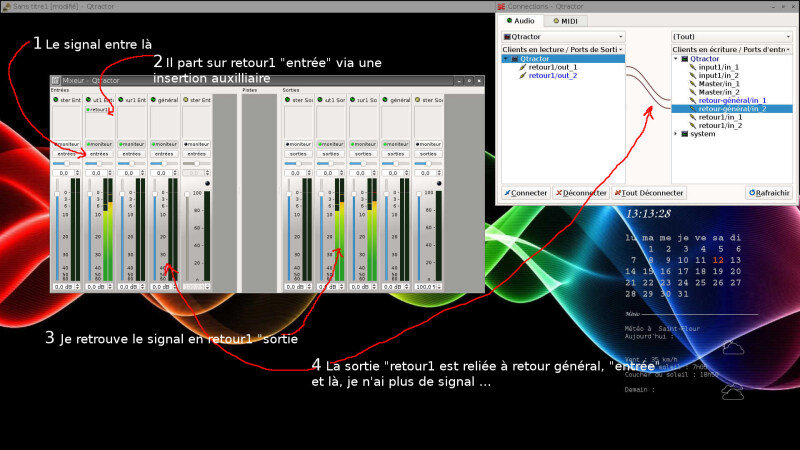Click 'Sans titre1 [modifié] - Qtractor' title bar
Viewport: 800px width, 450px height.
pyautogui.click(x=247, y=6)
